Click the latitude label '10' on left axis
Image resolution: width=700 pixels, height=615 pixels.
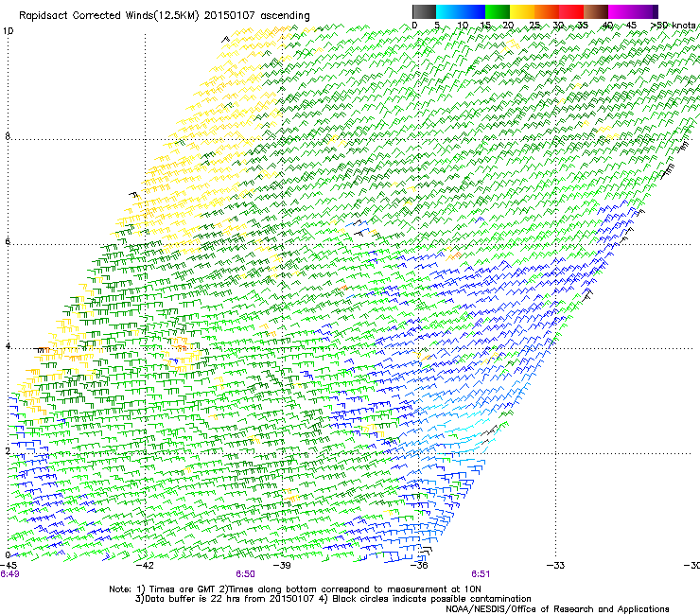pos(8,31)
